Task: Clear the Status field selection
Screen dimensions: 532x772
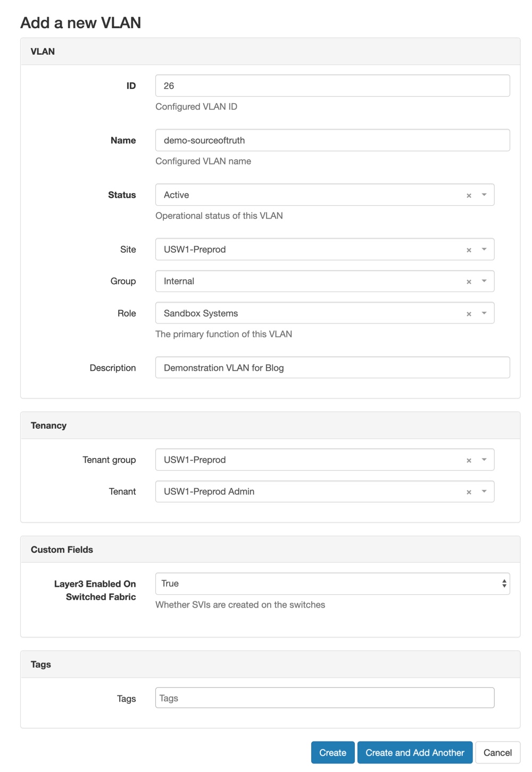Action: pyautogui.click(x=469, y=196)
